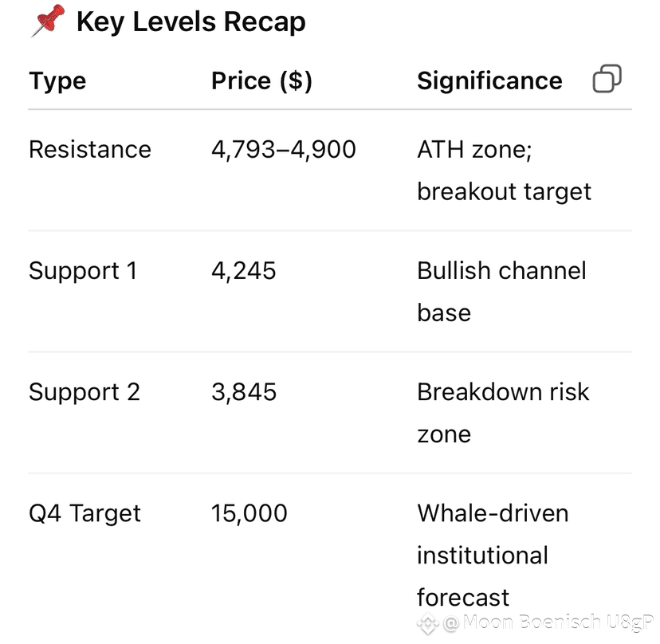
Task: Click the Significance column header
Action: click(489, 80)
